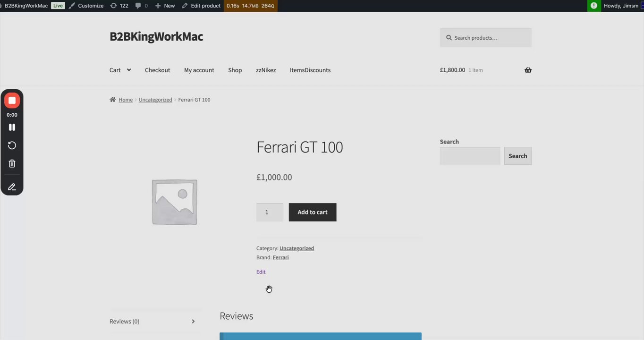
Task: Click New in the admin bar
Action: 165,6
